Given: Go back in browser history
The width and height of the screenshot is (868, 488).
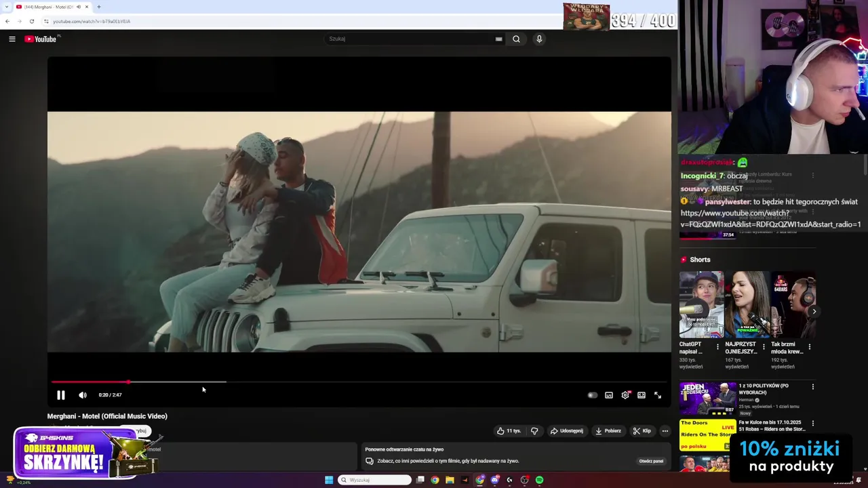Looking at the screenshot, I should tap(7, 21).
